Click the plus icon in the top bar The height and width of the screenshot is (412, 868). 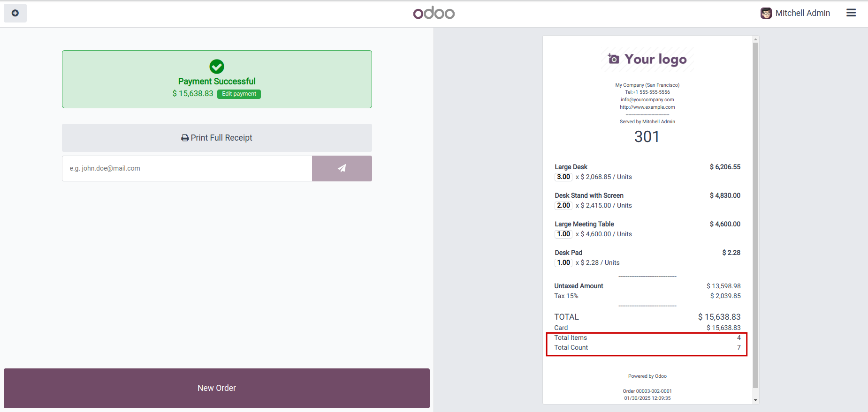(x=15, y=13)
